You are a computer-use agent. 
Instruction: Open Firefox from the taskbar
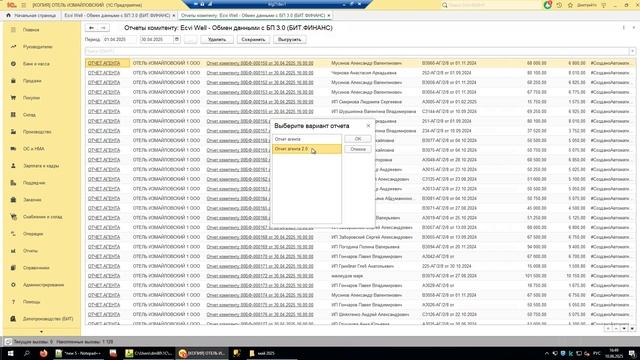click(x=43, y=353)
